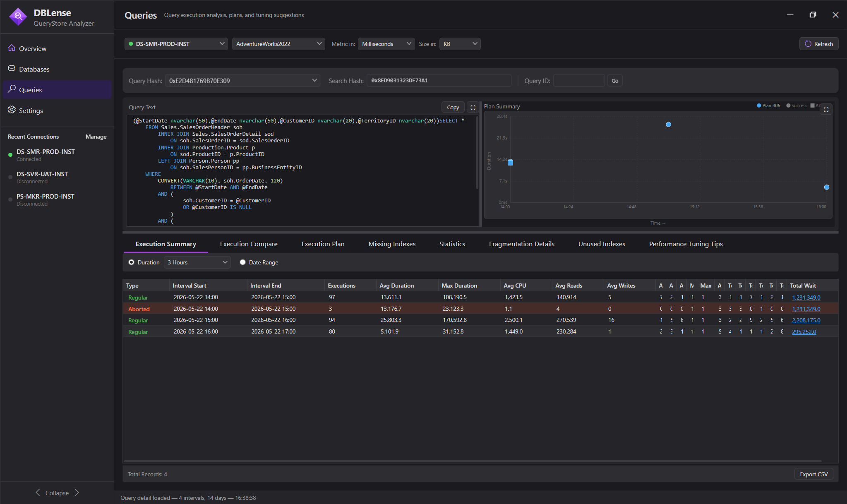847x504 pixels.
Task: Toggle Plan 406 legend marker
Action: [759, 106]
